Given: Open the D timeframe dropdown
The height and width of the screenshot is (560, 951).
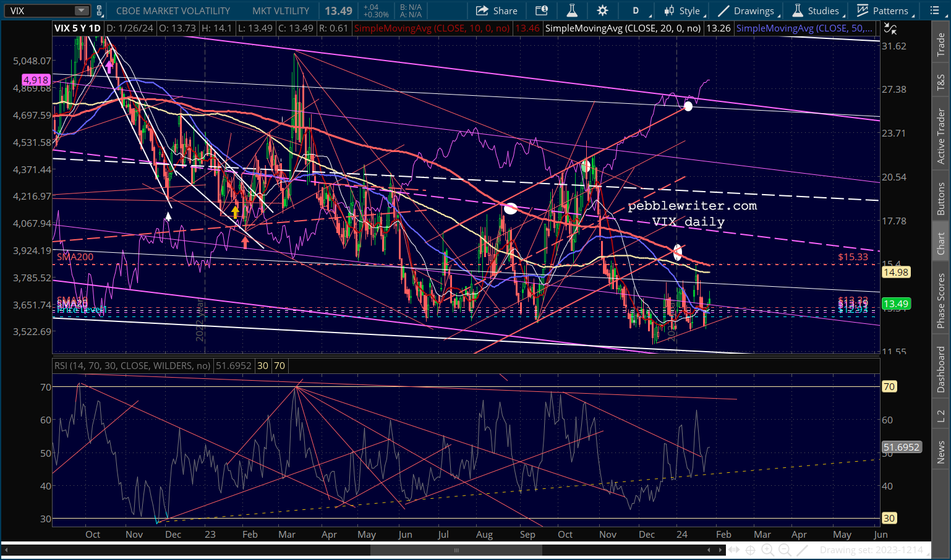Looking at the screenshot, I should [x=639, y=11].
